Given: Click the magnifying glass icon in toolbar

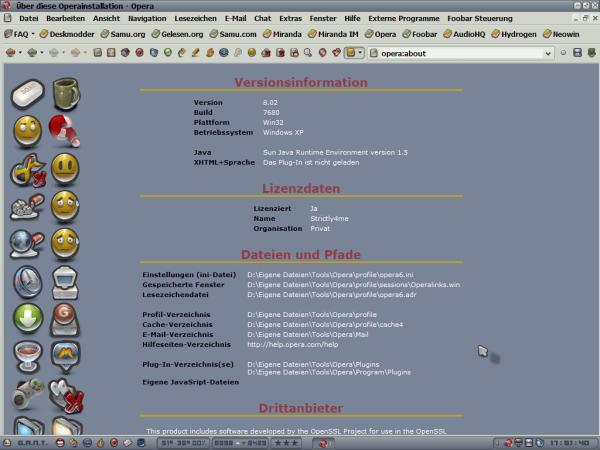Looking at the screenshot, I should pos(308,52).
